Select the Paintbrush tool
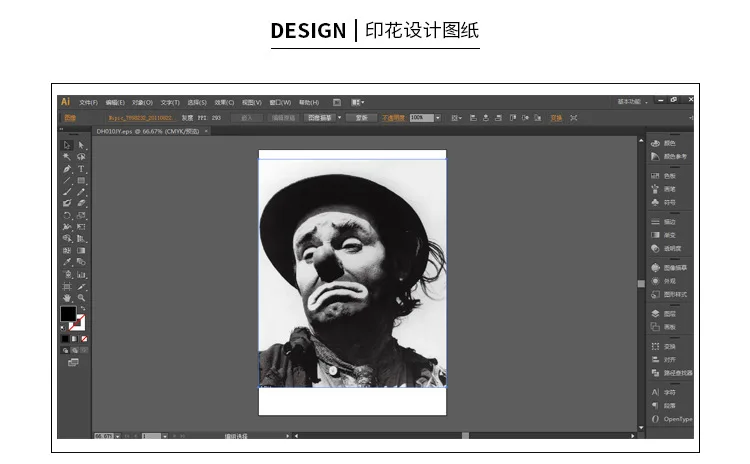This screenshot has width=750, height=464. click(67, 192)
